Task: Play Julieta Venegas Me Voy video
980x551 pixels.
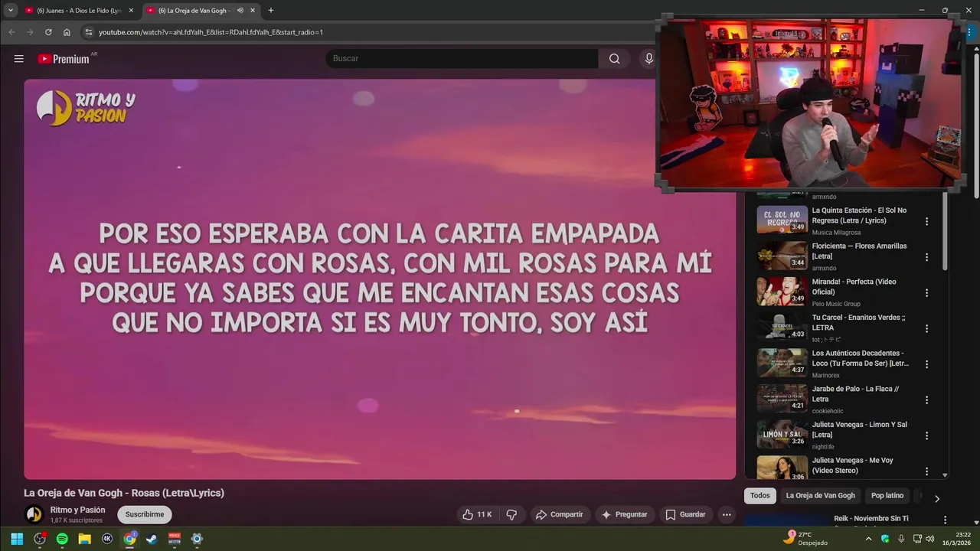Action: coord(852,465)
